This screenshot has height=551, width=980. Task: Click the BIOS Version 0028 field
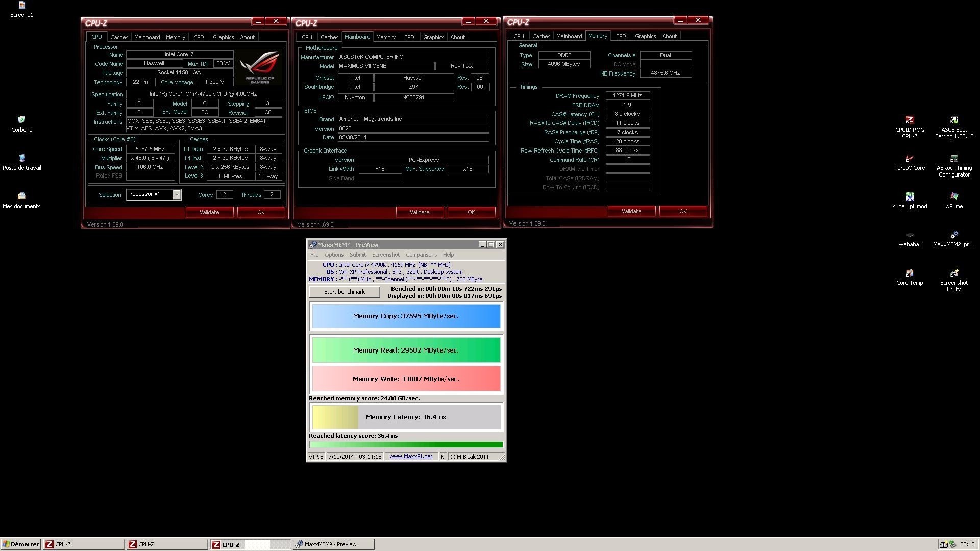tap(413, 128)
